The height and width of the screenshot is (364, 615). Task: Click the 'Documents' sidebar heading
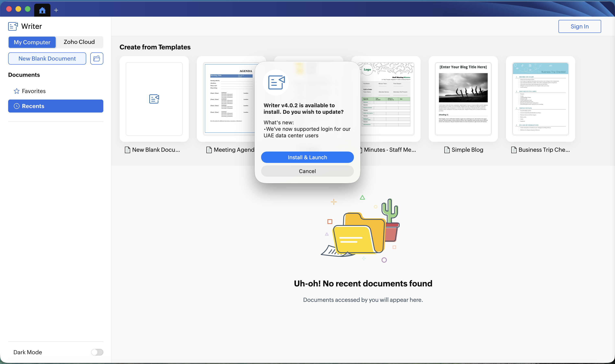(24, 75)
